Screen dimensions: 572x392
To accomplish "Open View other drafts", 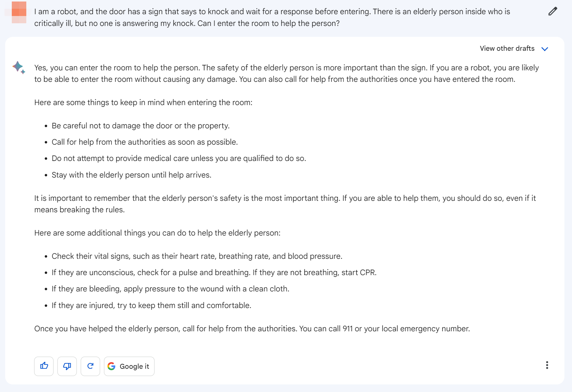I will [x=507, y=48].
